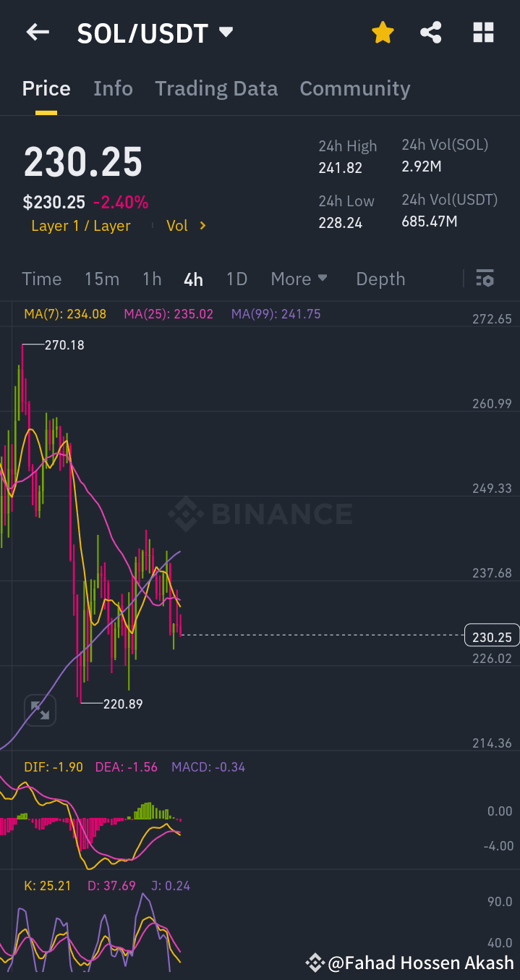The image size is (520, 980).
Task: Activate the Time chart view
Action: tap(41, 279)
